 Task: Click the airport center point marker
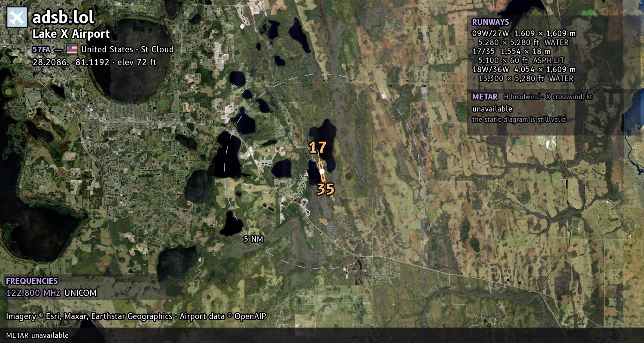coord(322,171)
